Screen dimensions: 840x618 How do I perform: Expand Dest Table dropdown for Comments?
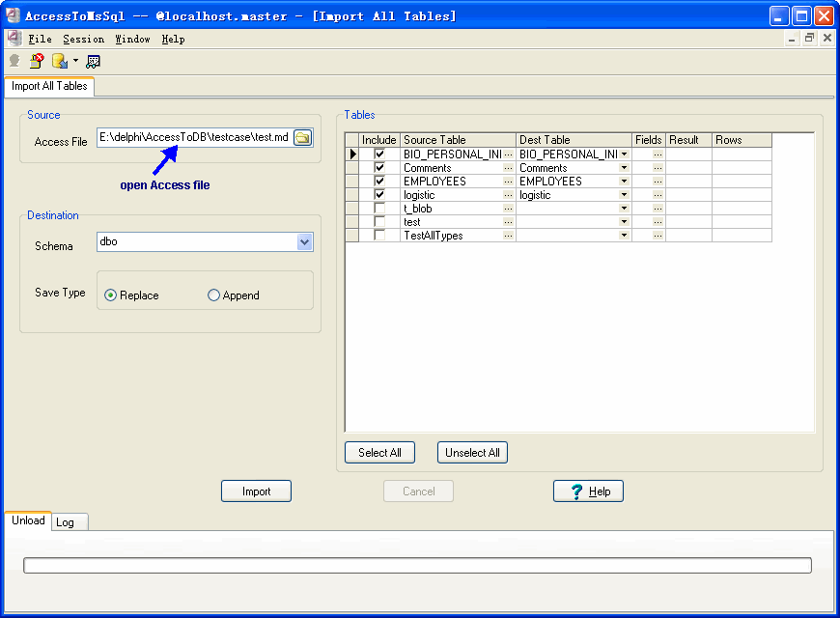coord(624,168)
